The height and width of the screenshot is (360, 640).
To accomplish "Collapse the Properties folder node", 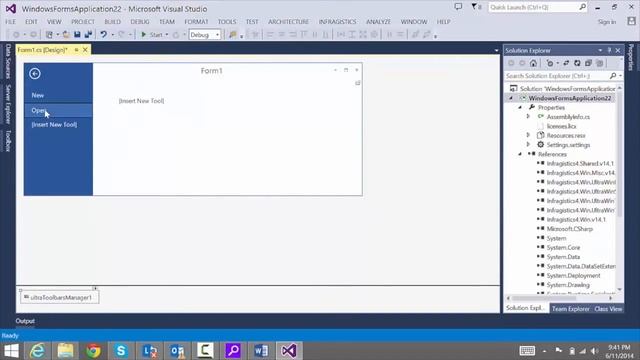I will (520, 108).
